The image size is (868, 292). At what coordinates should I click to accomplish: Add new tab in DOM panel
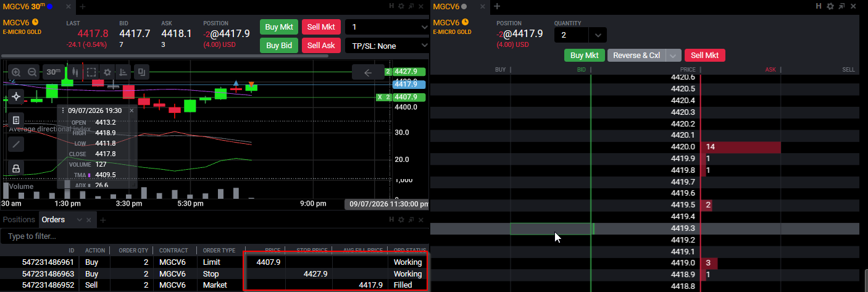pos(497,6)
